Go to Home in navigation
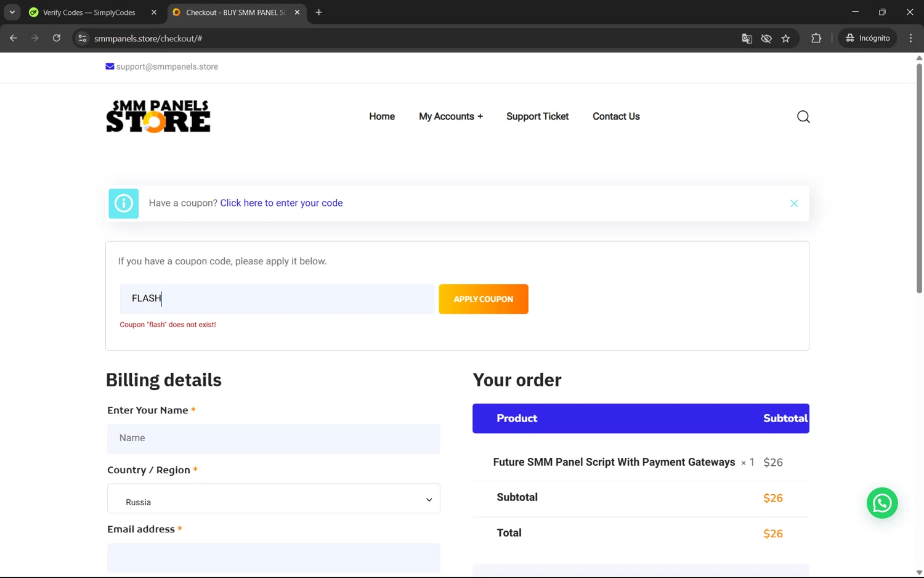This screenshot has height=578, width=924. click(382, 116)
